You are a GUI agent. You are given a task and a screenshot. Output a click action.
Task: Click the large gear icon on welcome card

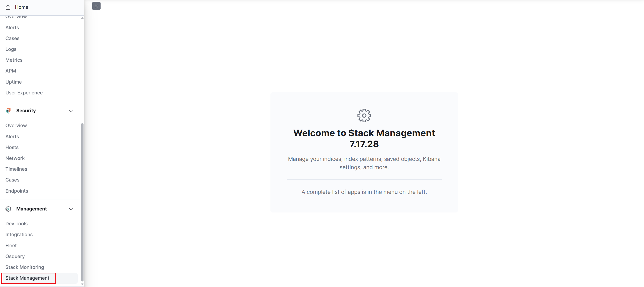(364, 116)
